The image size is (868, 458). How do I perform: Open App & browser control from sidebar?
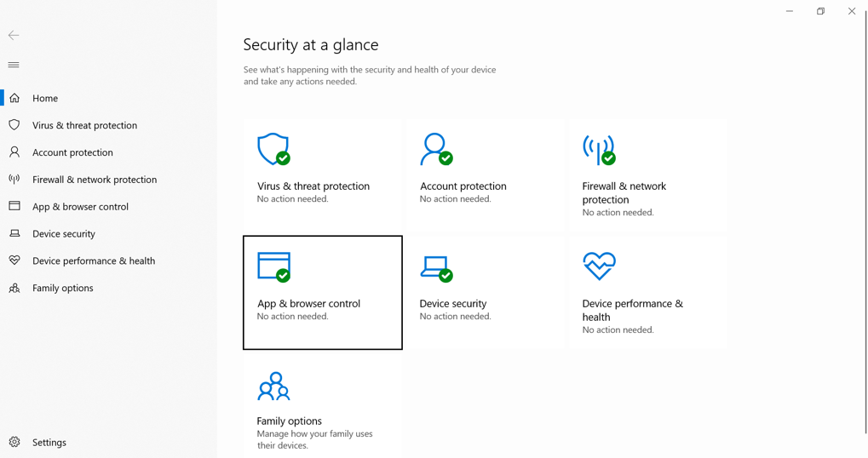[x=80, y=207]
